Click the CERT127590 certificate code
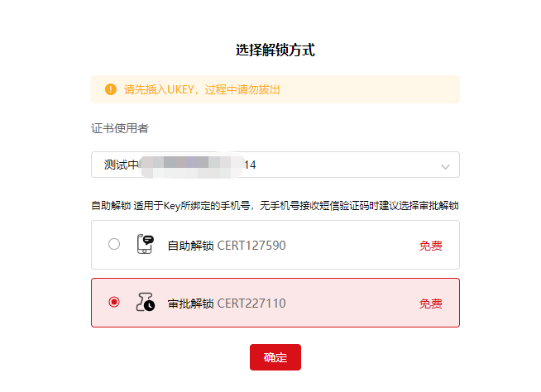This screenshot has height=392, width=541. click(251, 245)
